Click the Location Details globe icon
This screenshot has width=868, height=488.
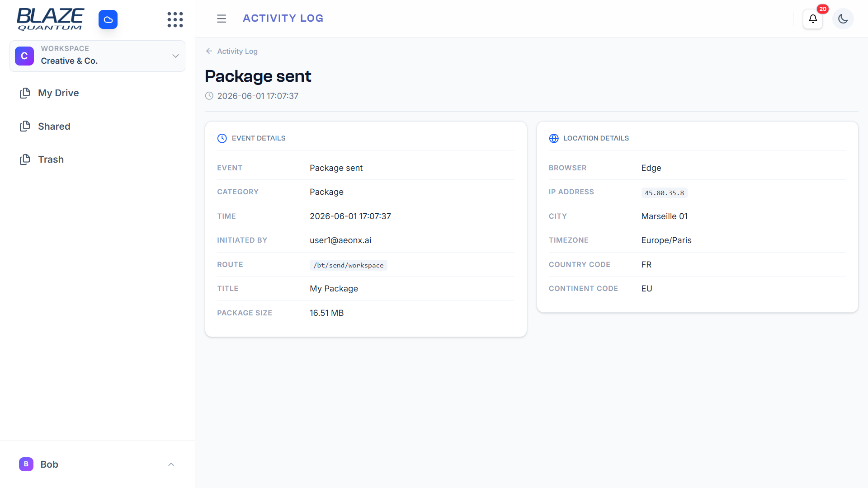[554, 138]
